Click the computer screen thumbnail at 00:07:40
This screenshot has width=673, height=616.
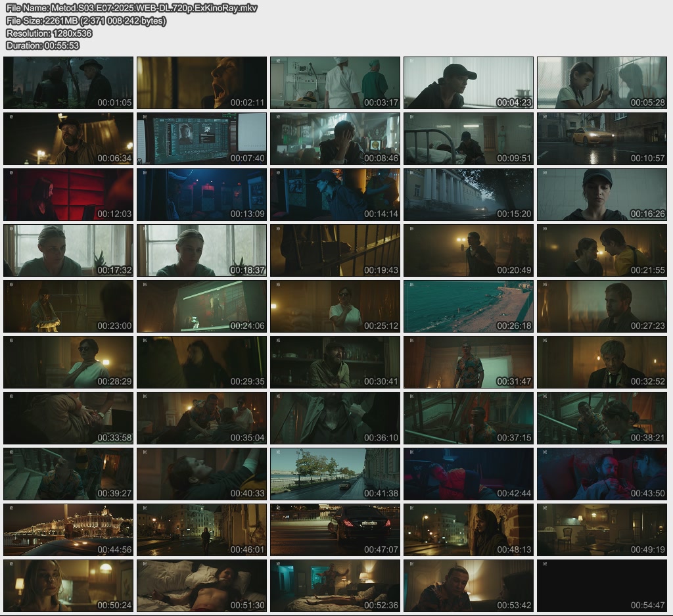(x=202, y=139)
